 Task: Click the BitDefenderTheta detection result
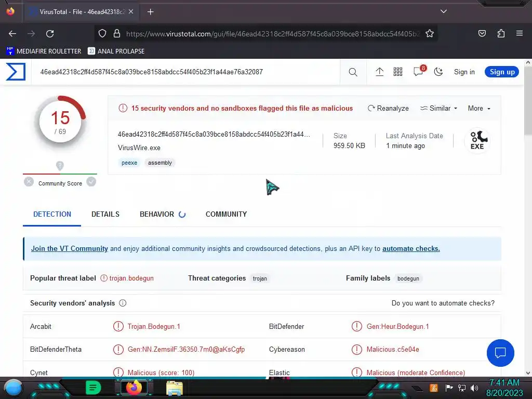point(186,350)
